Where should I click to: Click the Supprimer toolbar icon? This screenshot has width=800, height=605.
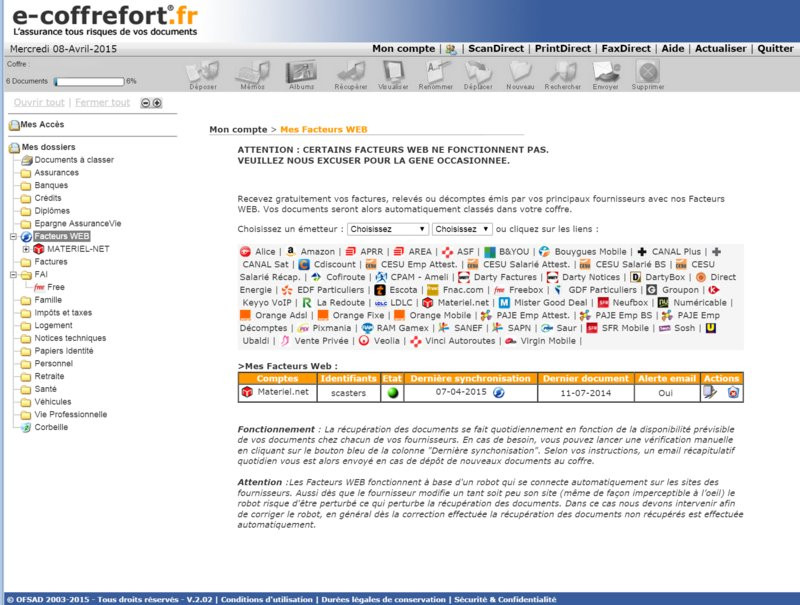647,72
